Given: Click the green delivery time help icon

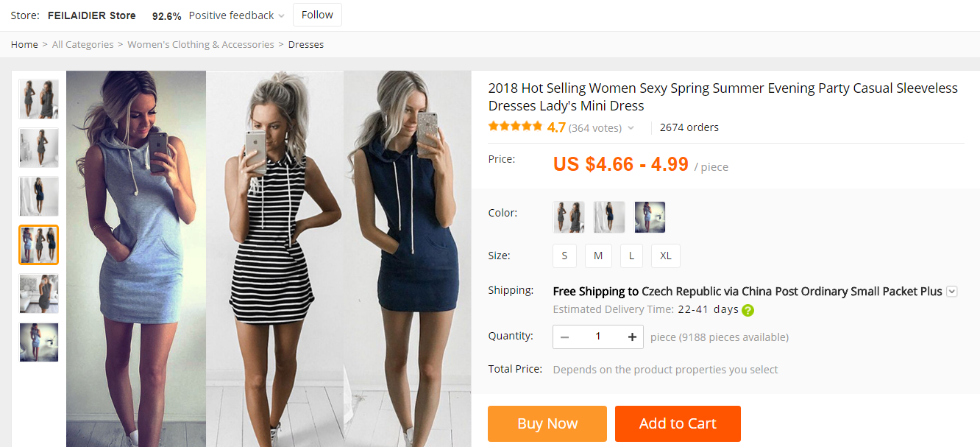Looking at the screenshot, I should [x=748, y=310].
